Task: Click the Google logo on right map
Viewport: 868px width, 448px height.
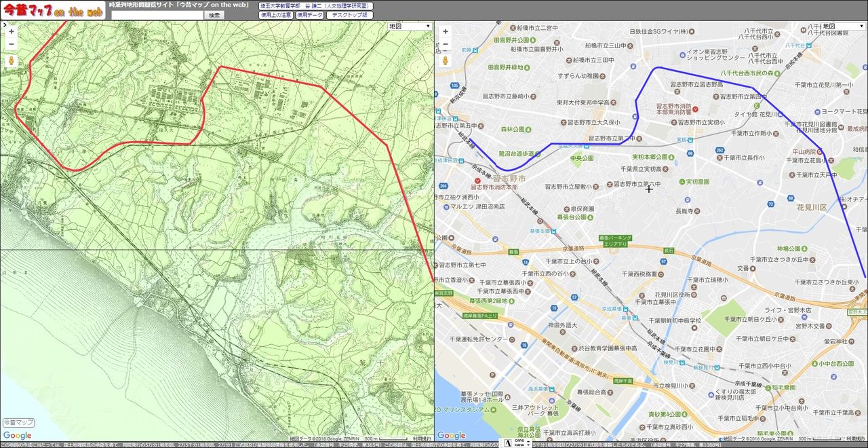Action: coord(452,436)
